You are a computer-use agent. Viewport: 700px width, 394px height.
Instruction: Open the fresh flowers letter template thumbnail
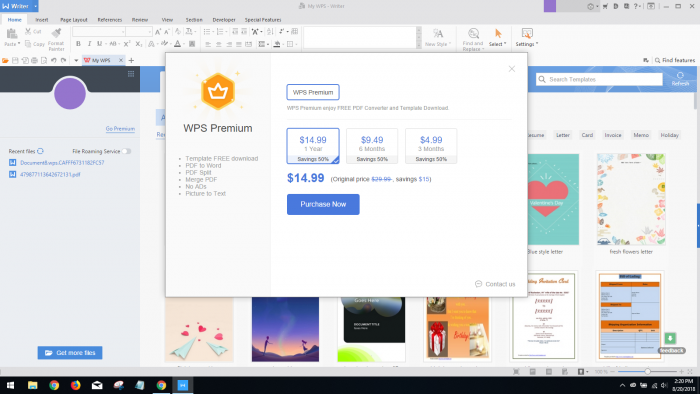pyautogui.click(x=631, y=199)
